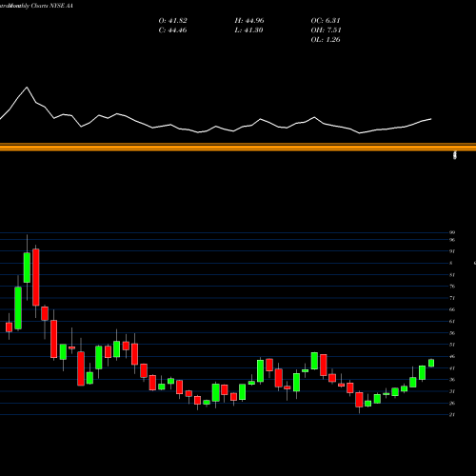Click the 56 price axis label
476x476 pixels.
(x=452, y=333)
